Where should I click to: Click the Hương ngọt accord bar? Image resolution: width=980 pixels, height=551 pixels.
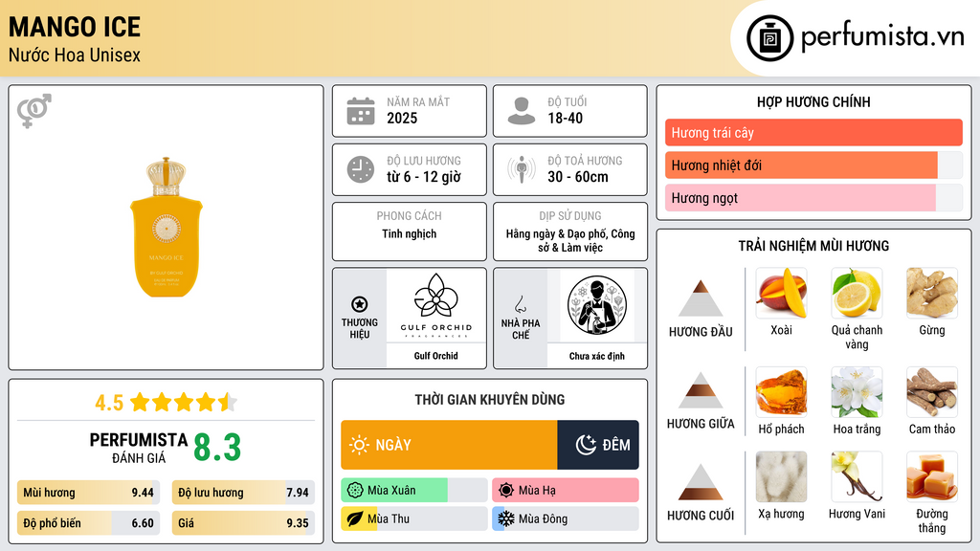click(x=813, y=197)
